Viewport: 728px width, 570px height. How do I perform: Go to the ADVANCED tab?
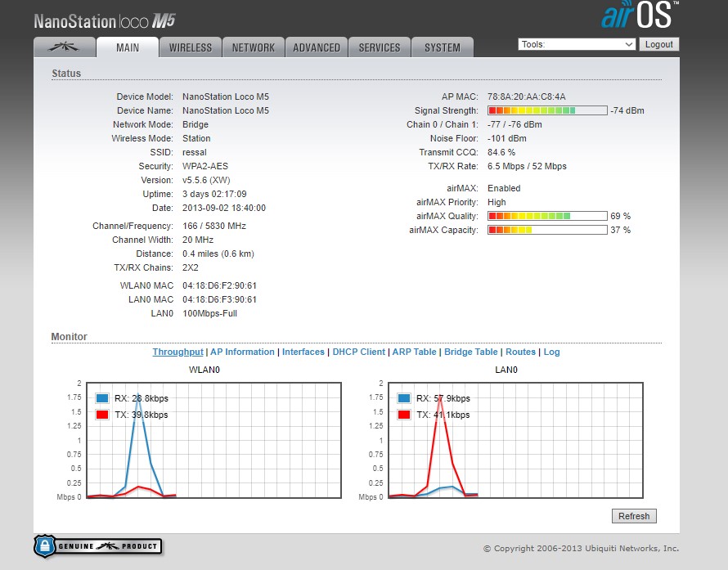click(317, 47)
